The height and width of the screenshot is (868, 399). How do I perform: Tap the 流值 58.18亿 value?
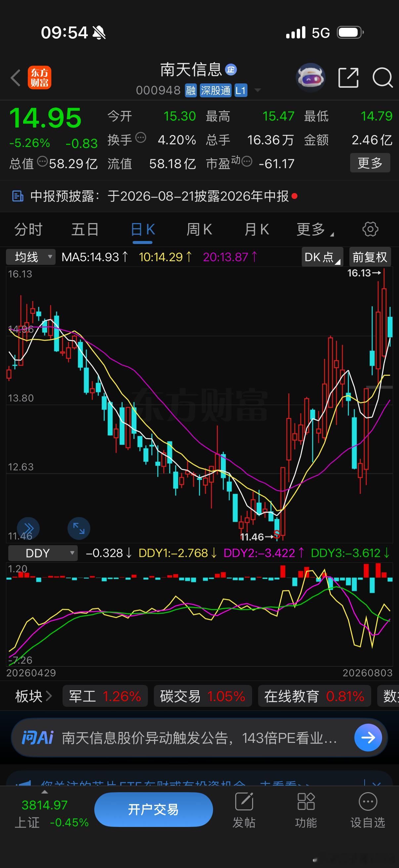tap(172, 164)
